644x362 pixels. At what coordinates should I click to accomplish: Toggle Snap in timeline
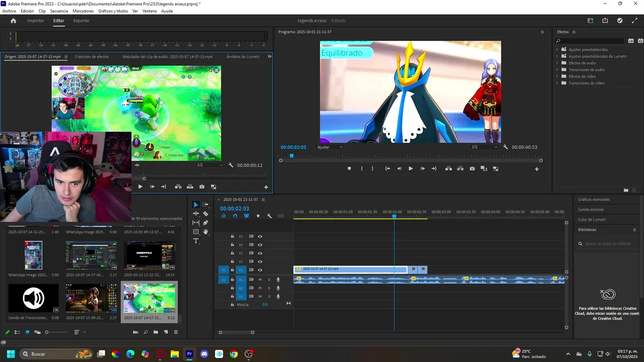point(235,216)
